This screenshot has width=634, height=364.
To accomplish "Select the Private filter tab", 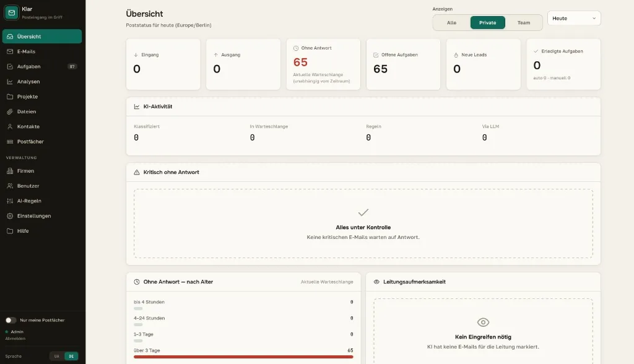I will pos(488,23).
